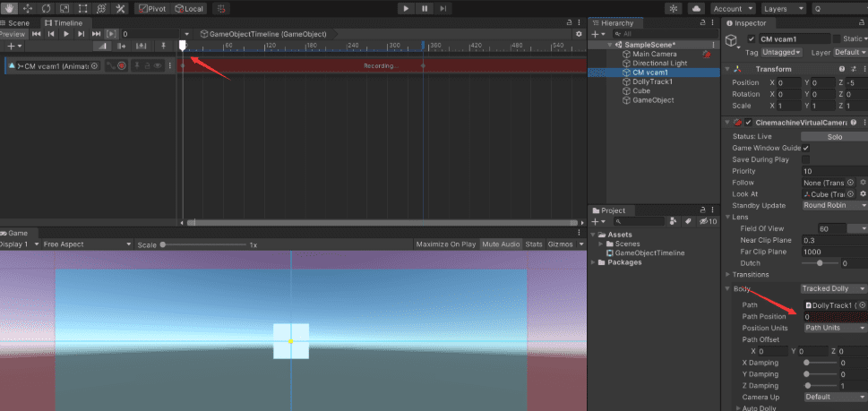Click the Solo button
868x411 pixels.
pos(834,136)
